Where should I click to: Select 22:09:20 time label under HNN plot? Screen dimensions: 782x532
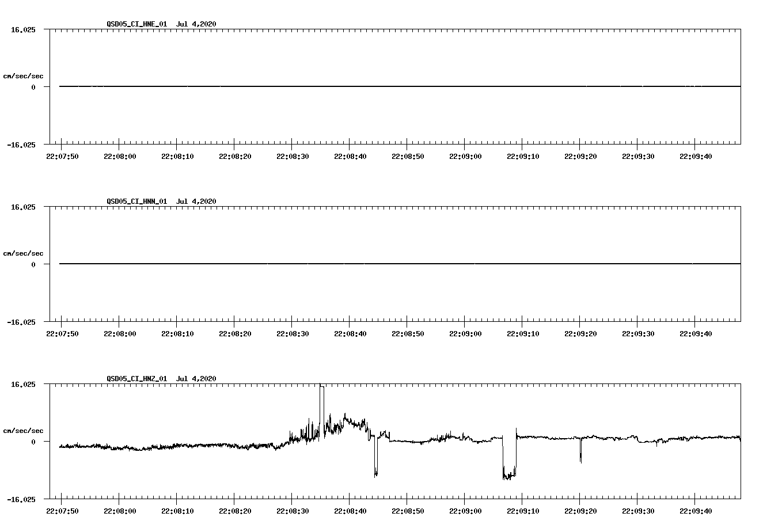point(580,333)
